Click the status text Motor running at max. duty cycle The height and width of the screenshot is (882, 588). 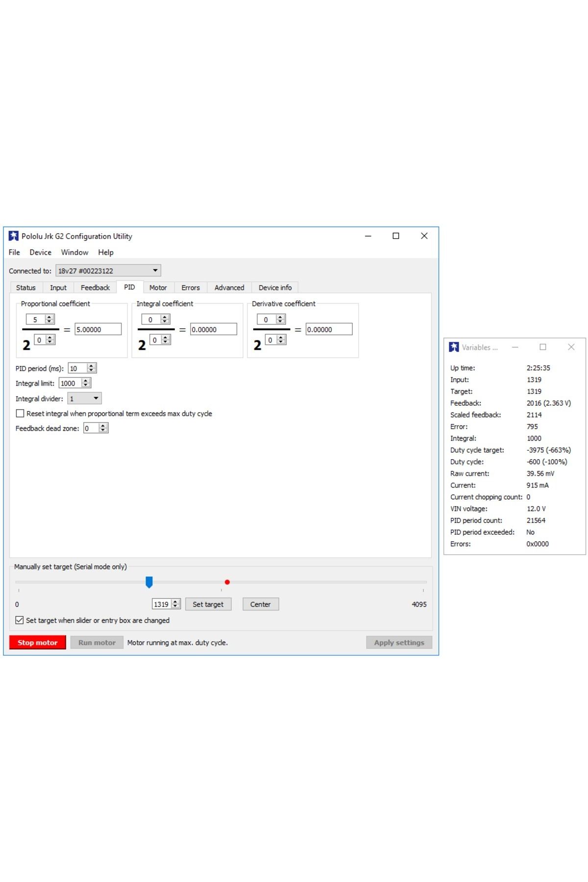(x=177, y=642)
